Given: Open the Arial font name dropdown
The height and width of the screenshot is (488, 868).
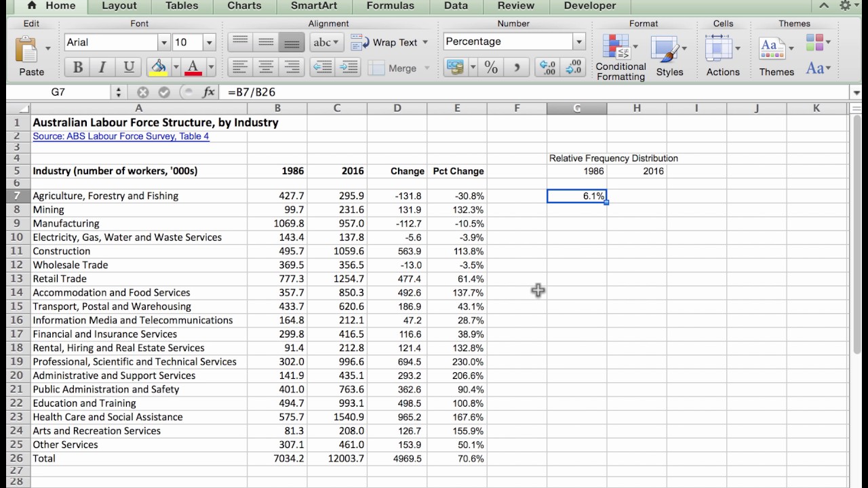Looking at the screenshot, I should [163, 43].
